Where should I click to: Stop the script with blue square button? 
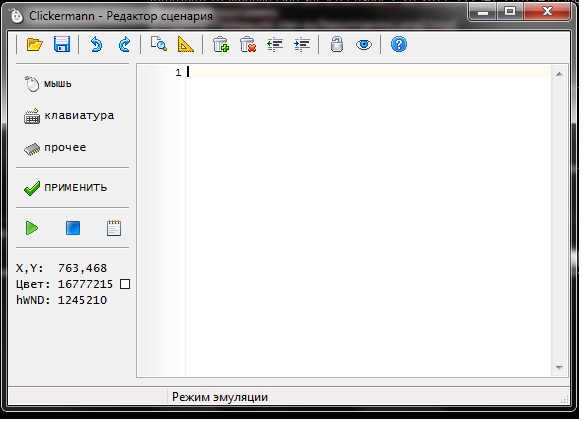click(73, 228)
